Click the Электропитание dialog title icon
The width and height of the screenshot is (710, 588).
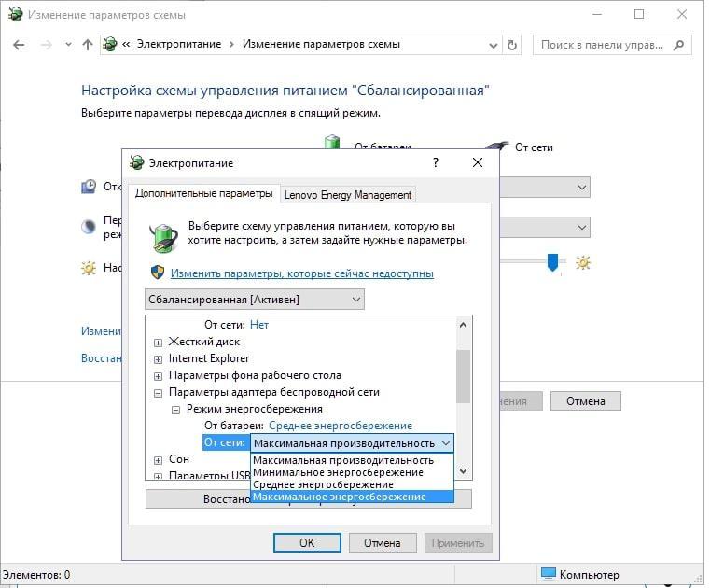(x=136, y=162)
